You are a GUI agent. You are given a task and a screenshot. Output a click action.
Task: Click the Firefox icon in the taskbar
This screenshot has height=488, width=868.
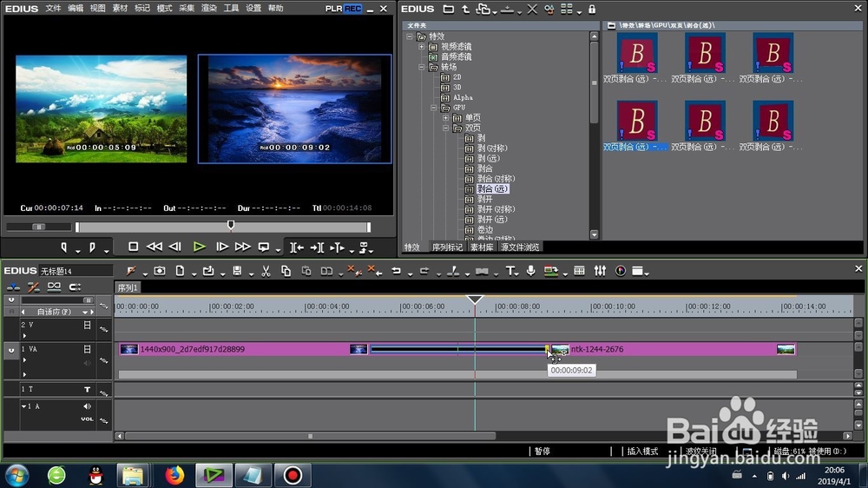tap(174, 475)
